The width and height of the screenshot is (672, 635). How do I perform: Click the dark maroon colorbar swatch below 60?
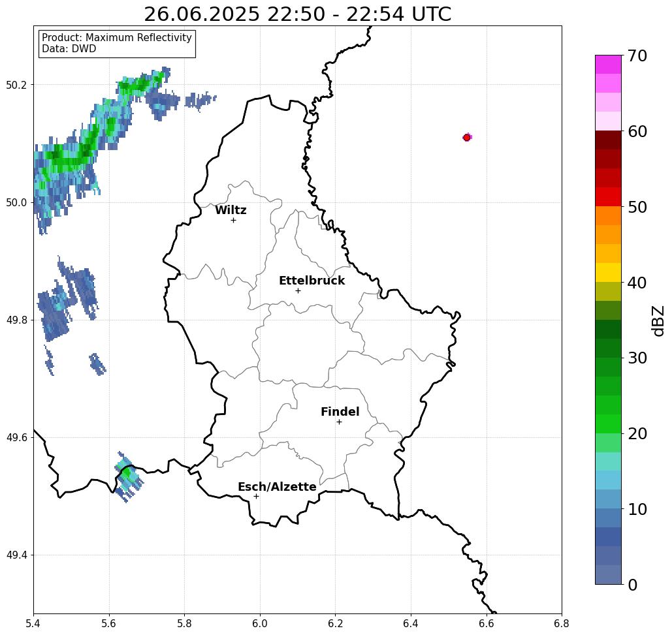pos(608,140)
